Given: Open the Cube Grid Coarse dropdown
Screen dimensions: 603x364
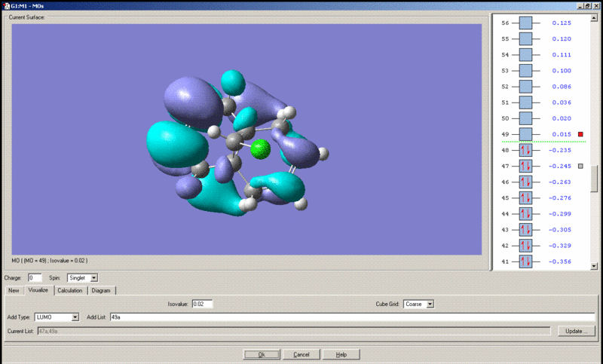Looking at the screenshot, I should pos(430,304).
